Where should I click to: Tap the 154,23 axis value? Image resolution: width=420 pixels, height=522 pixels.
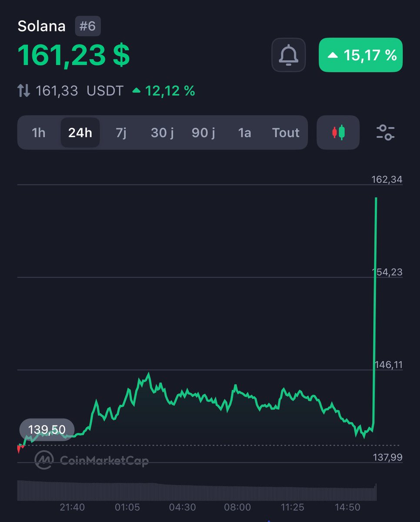(387, 272)
